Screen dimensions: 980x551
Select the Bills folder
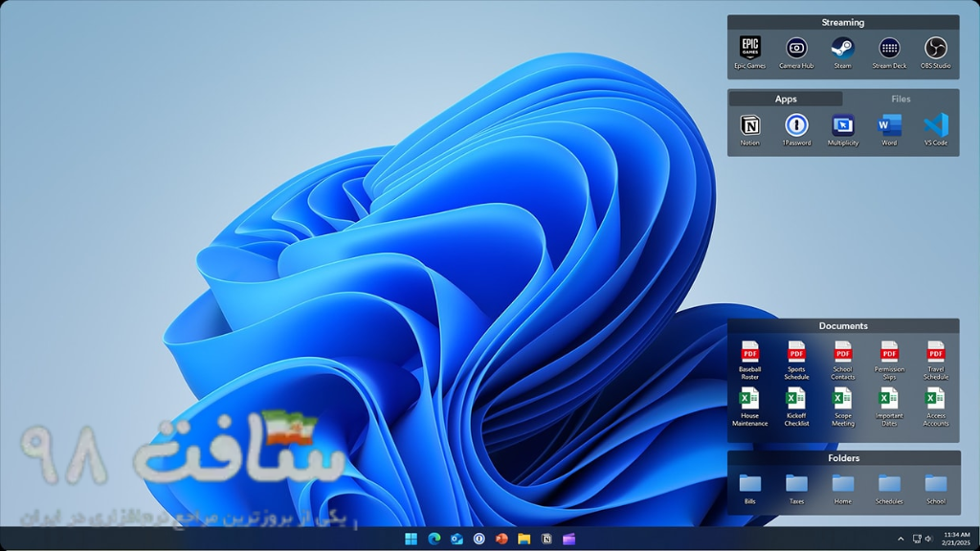pyautogui.click(x=750, y=489)
